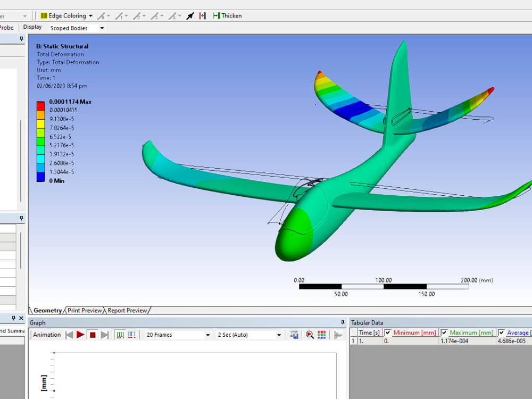Stop the animation with the red square

click(92, 335)
